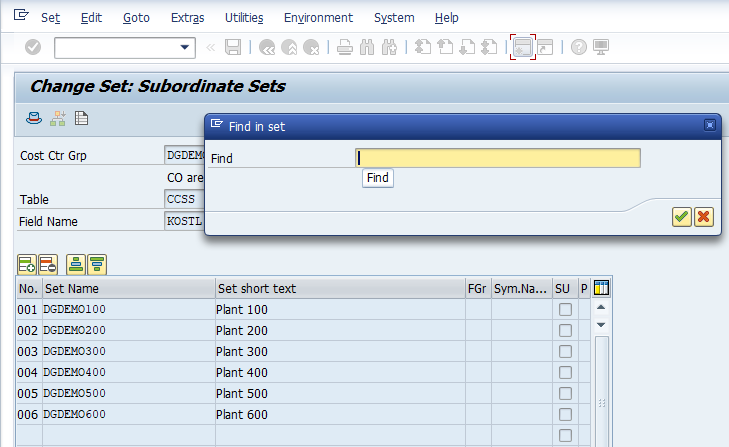This screenshot has width=729, height=447.
Task: Click the help question mark icon
Action: tap(578, 47)
